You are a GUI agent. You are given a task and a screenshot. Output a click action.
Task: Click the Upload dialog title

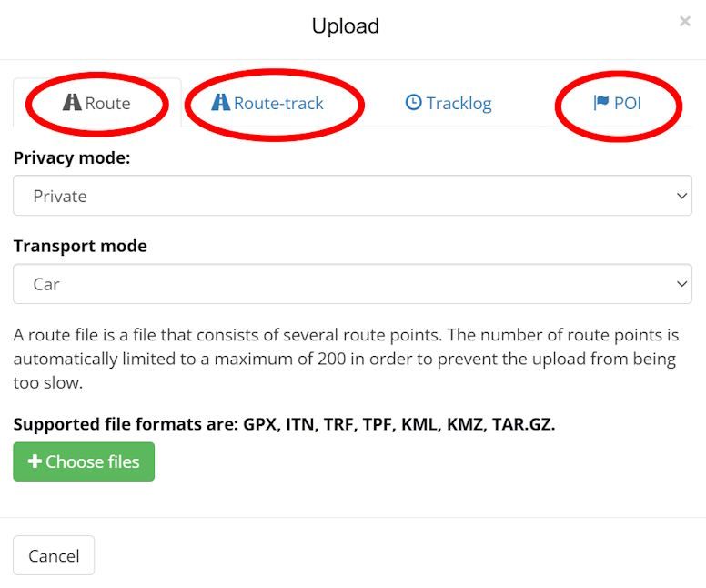[x=345, y=26]
